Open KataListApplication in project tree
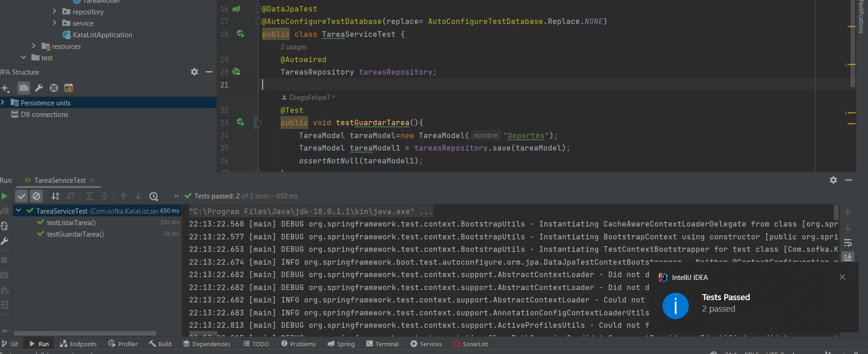The image size is (868, 354). click(x=102, y=35)
